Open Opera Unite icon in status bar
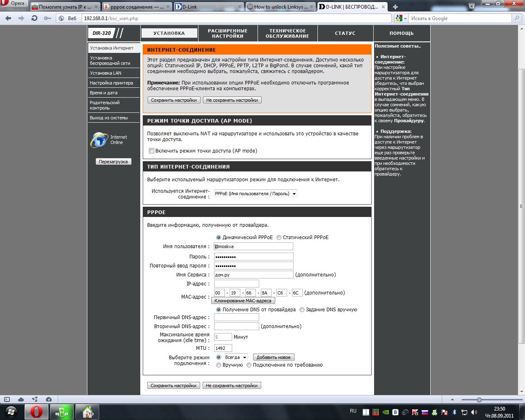The width and height of the screenshot is (525, 420). (35, 399)
